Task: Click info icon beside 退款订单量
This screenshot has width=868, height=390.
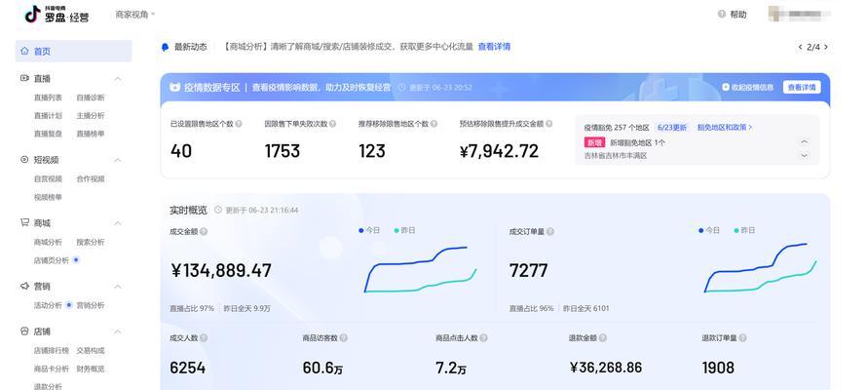Action: click(742, 338)
